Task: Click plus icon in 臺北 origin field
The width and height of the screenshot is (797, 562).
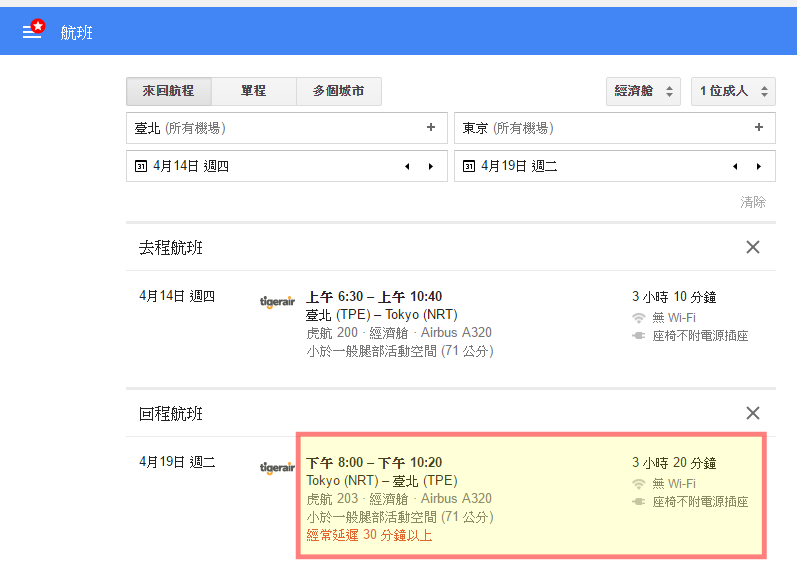Action: coord(431,128)
